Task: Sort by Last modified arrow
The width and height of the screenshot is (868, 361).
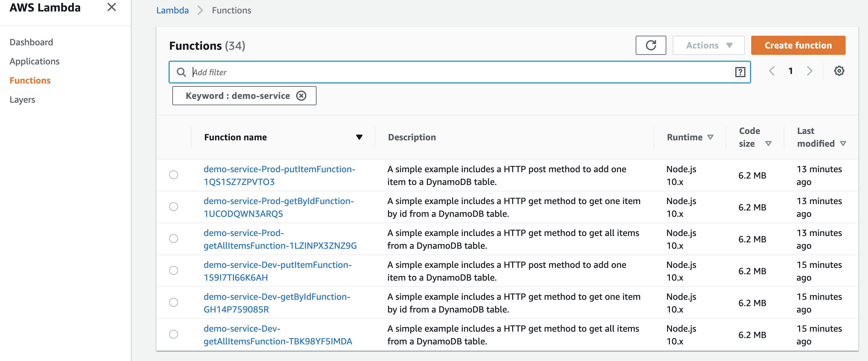Action: [x=843, y=144]
